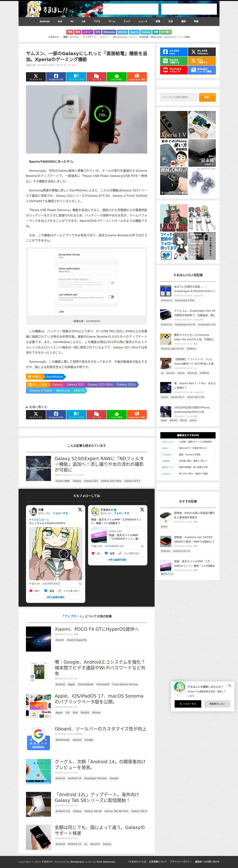Open 通信 in the top navigation
This screenshot has height=868, width=238.
pyautogui.click(x=184, y=22)
